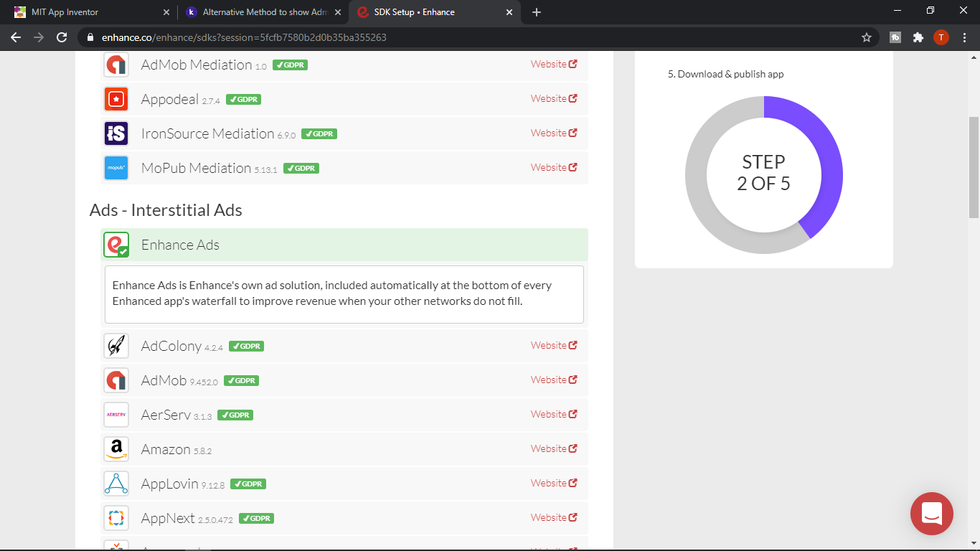Screen dimensions: 980x551
Task: Click the Enhance Ads checked logo icon
Action: tap(116, 245)
